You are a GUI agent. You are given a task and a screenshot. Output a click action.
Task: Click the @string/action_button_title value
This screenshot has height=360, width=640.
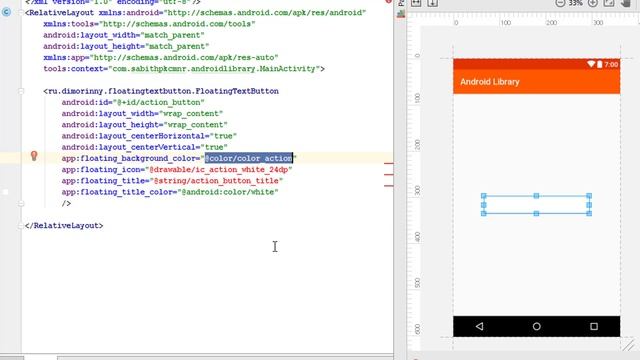(x=216, y=180)
